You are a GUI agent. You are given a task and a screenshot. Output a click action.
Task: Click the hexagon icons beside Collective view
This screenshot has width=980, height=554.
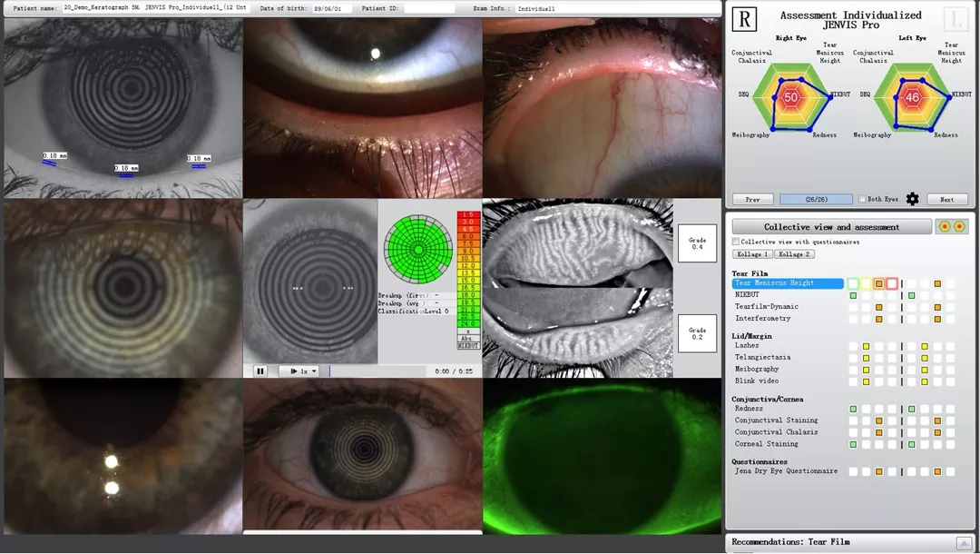coord(952,226)
